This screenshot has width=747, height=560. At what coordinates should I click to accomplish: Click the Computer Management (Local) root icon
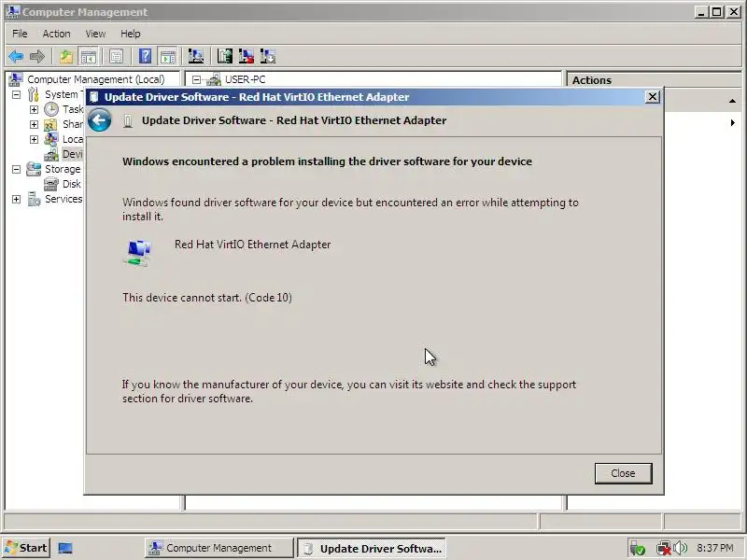click(16, 79)
